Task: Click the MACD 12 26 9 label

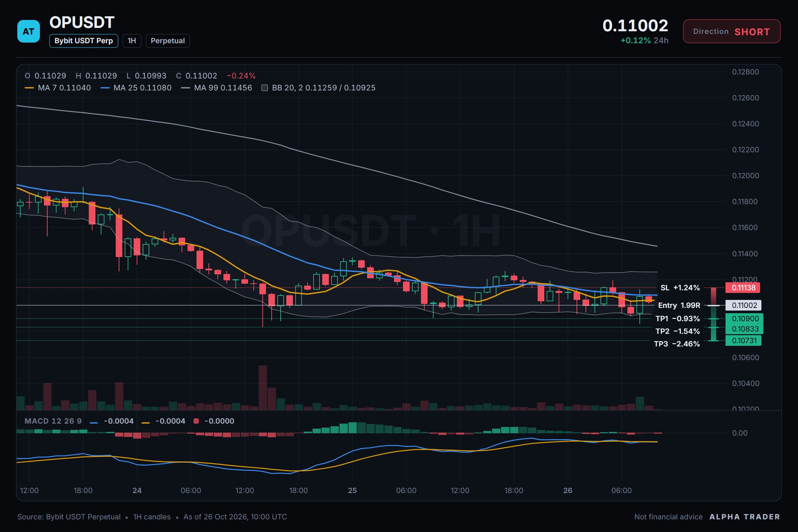Action: tap(53, 421)
